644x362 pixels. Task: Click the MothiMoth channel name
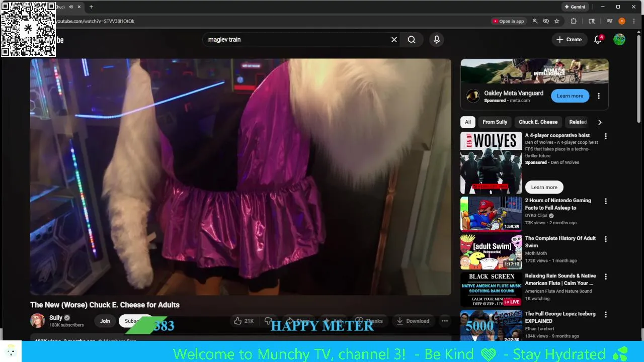[x=536, y=253]
